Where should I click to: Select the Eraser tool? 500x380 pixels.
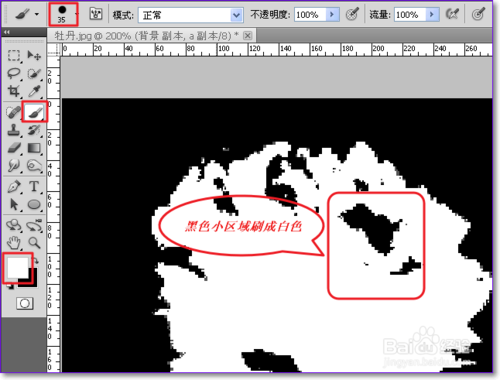(x=14, y=148)
